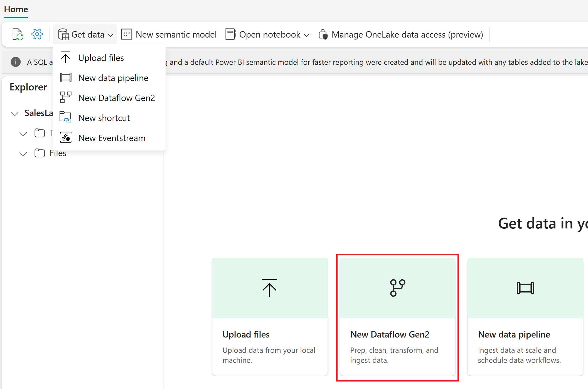588x389 pixels.
Task: Click the upload arrow icon on Upload files card
Action: pyautogui.click(x=269, y=288)
